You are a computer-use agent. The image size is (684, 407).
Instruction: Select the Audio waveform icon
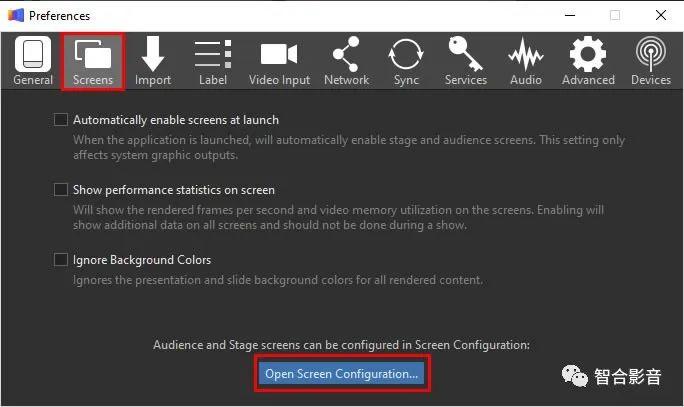point(526,55)
